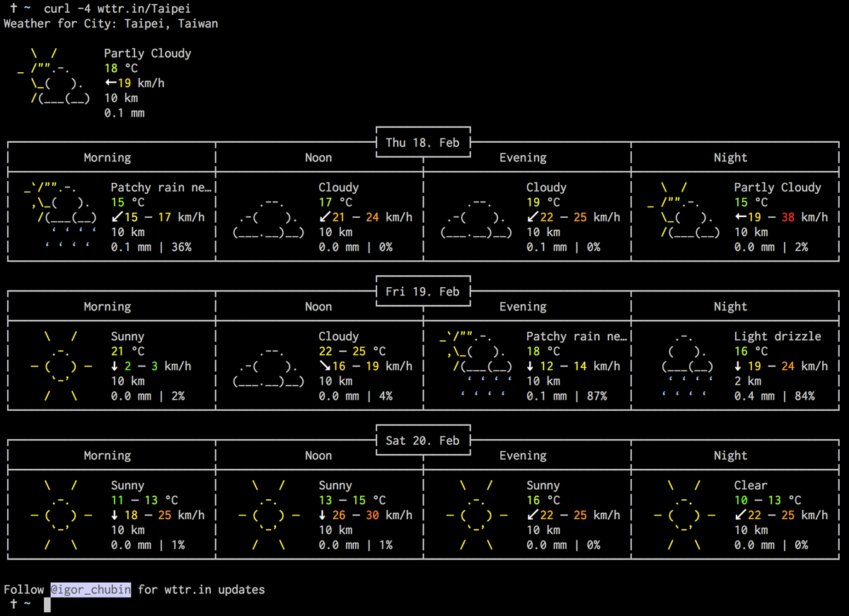Image resolution: width=849 pixels, height=616 pixels.
Task: Click Thursday 'Noon' column header
Action: (x=318, y=158)
